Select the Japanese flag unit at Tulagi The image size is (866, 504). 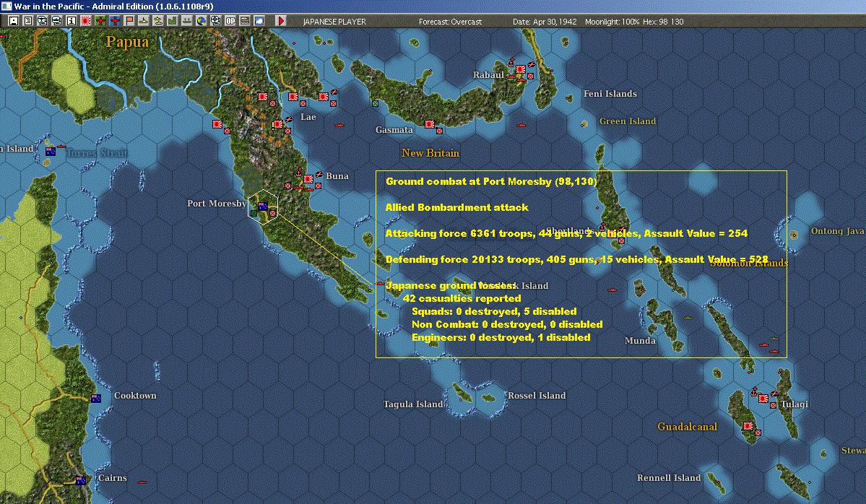(x=763, y=398)
